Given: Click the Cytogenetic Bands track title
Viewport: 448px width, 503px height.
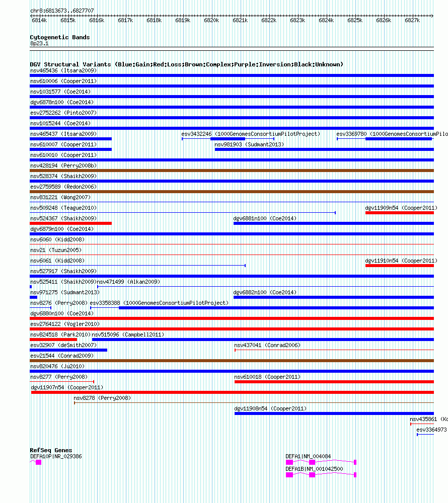Looking at the screenshot, I should pos(60,38).
